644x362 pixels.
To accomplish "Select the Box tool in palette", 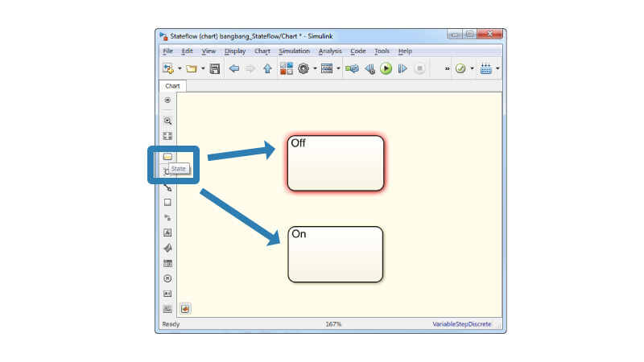I will 167,203.
